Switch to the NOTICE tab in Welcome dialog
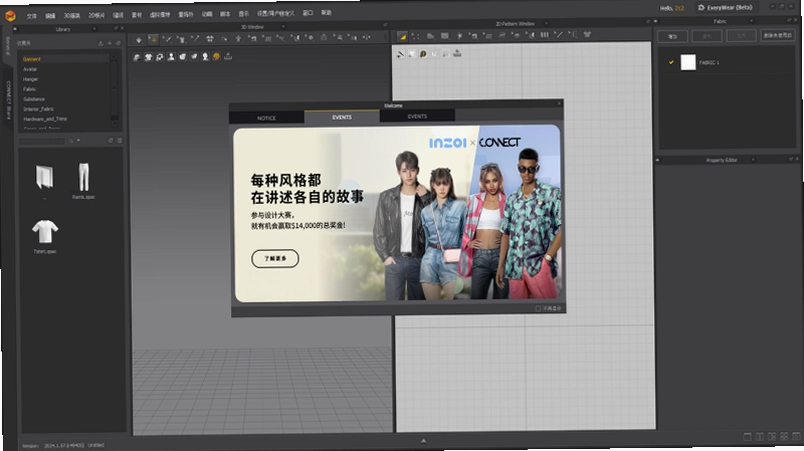The height and width of the screenshot is (451, 804). pos(266,118)
